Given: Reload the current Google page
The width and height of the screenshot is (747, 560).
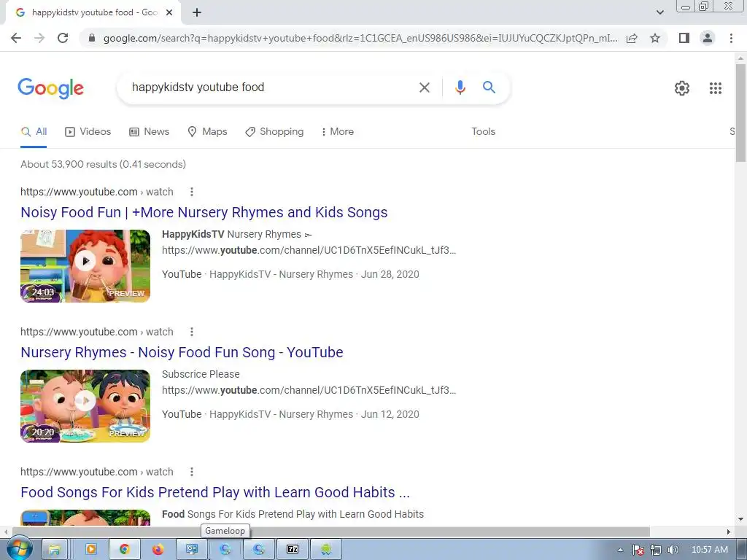Looking at the screenshot, I should pos(63,38).
